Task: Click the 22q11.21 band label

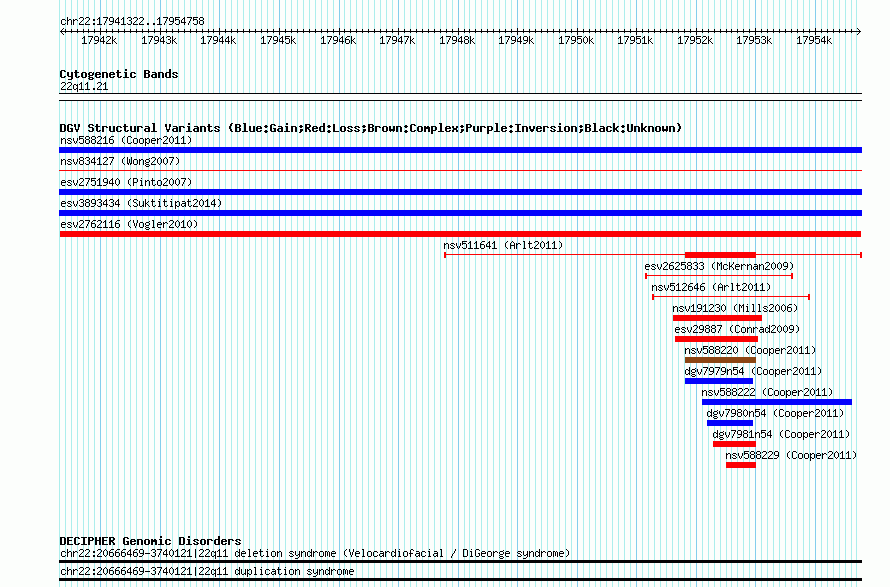Action: pyautogui.click(x=84, y=86)
